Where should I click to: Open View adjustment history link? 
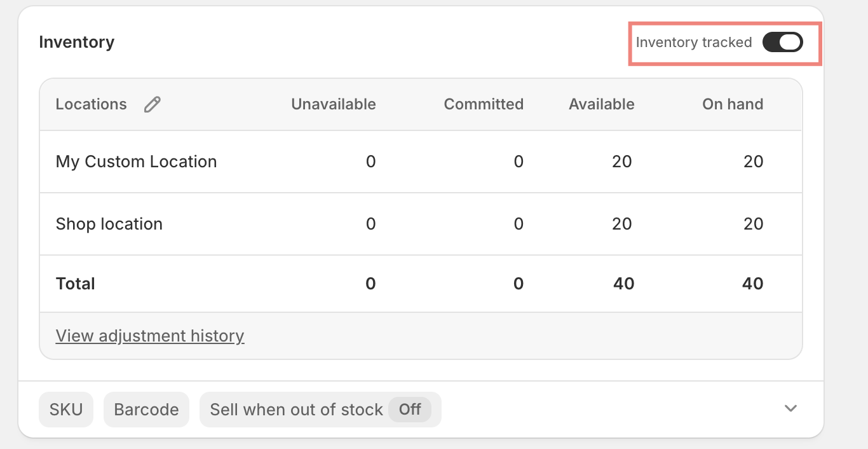point(150,336)
